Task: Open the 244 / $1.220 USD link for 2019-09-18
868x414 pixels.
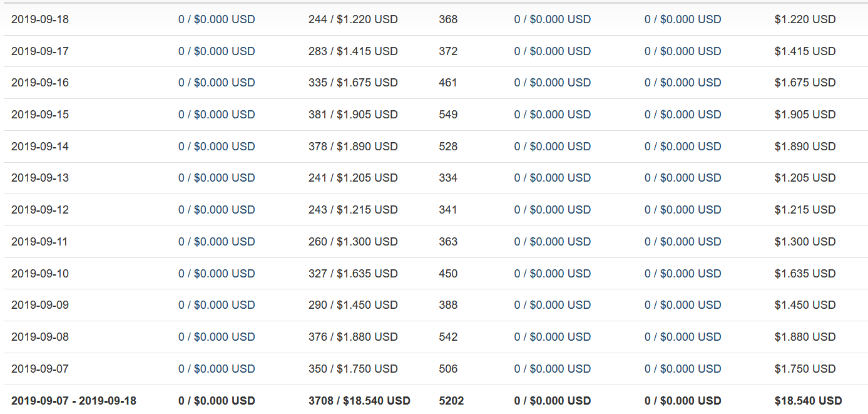Action: pyautogui.click(x=353, y=19)
